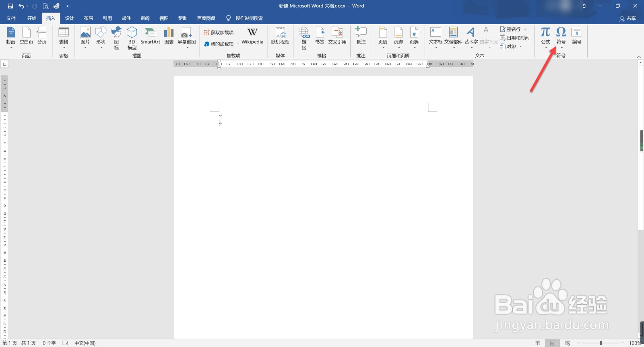Viewport: 644px width, 347px height.
Task: Open the Baidu Netdisk (百度网盘) tab
Action: (x=206, y=18)
